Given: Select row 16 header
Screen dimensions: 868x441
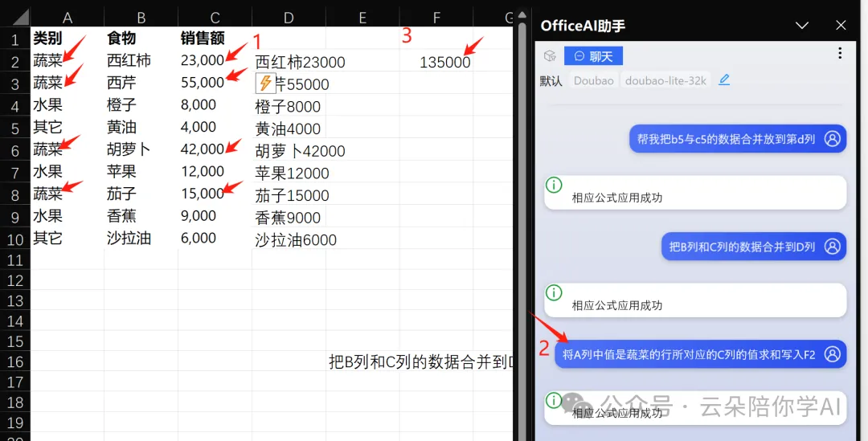Looking at the screenshot, I should (x=15, y=361).
